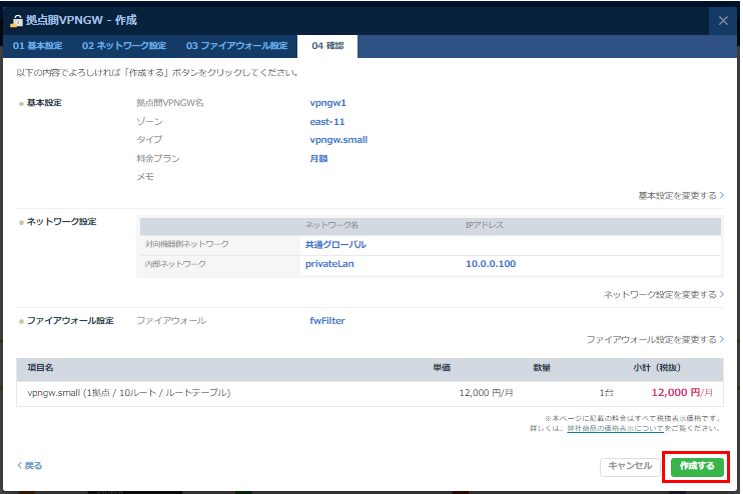
Task: Switch to the 02 ネットワーク設定 tab
Action: tap(124, 46)
